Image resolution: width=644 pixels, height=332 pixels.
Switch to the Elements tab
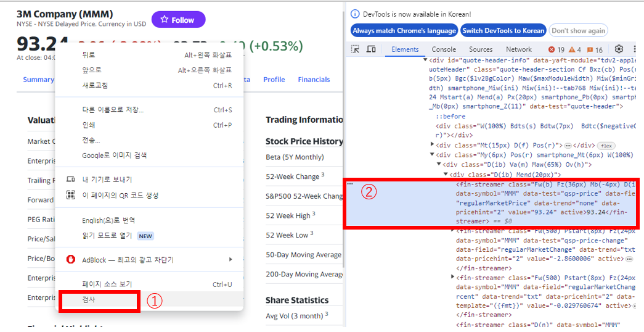click(x=405, y=49)
